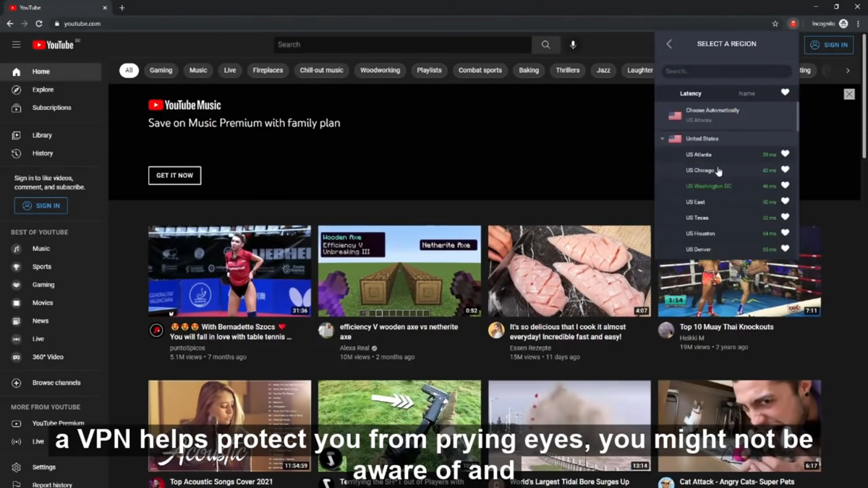Click SIGN IN button in left sidebar
868x488 pixels.
click(41, 206)
